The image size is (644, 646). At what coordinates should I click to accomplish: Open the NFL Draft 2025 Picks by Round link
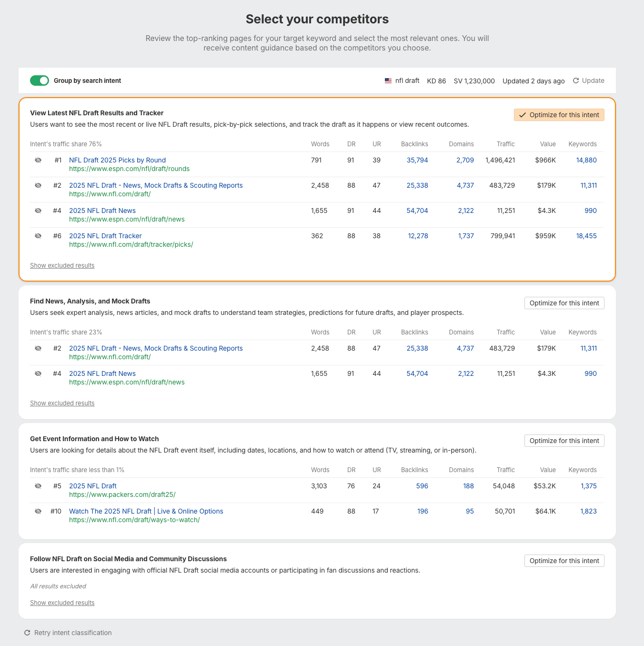point(117,160)
